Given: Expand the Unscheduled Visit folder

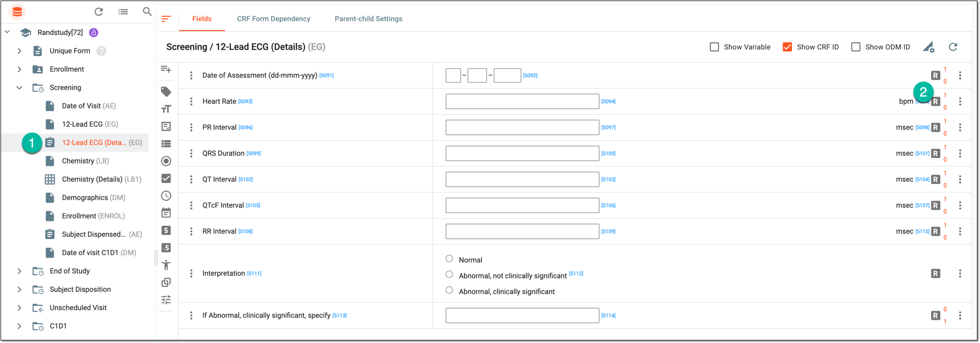Looking at the screenshot, I should pyautogui.click(x=19, y=308).
